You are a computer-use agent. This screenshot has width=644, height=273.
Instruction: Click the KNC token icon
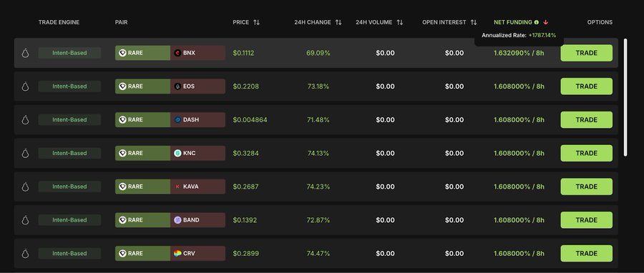point(177,154)
